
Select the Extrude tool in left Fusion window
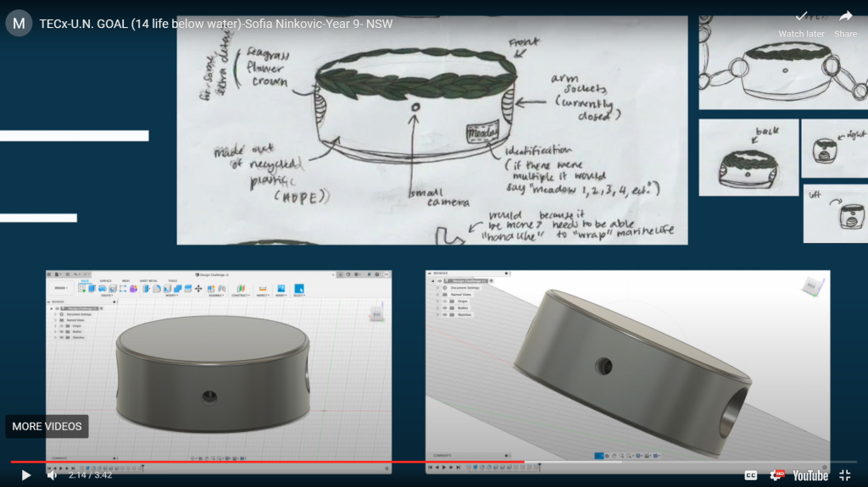click(92, 288)
